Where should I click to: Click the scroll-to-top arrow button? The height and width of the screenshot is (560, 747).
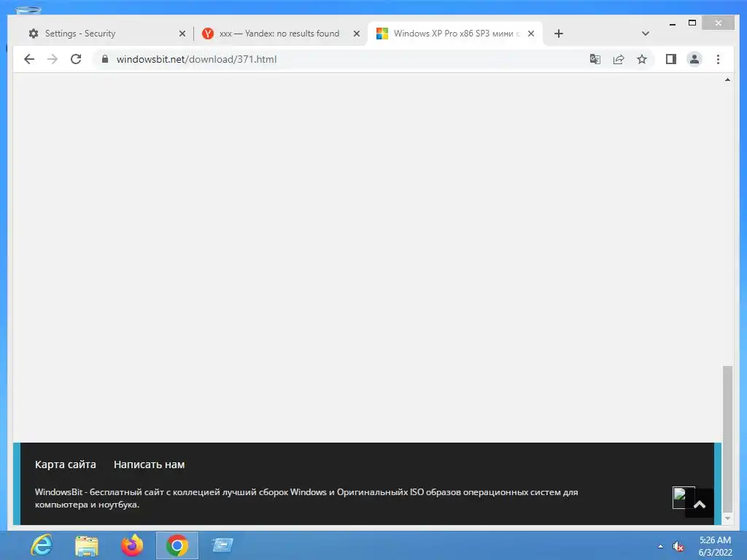pos(700,504)
